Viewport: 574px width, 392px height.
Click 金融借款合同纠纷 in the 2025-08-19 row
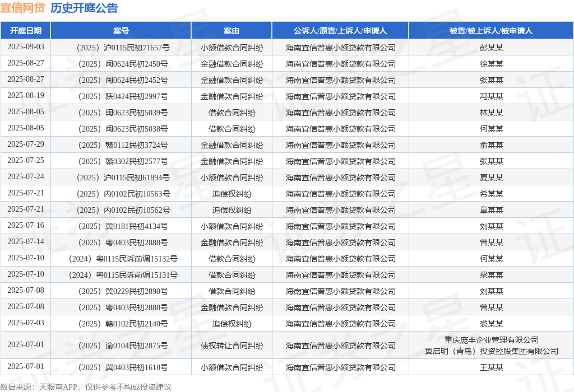tap(232, 96)
